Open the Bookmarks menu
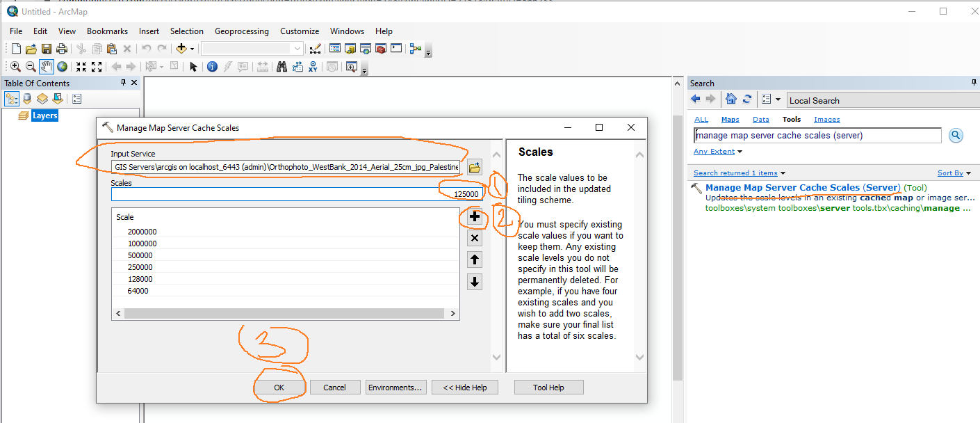980x423 pixels. [x=107, y=31]
